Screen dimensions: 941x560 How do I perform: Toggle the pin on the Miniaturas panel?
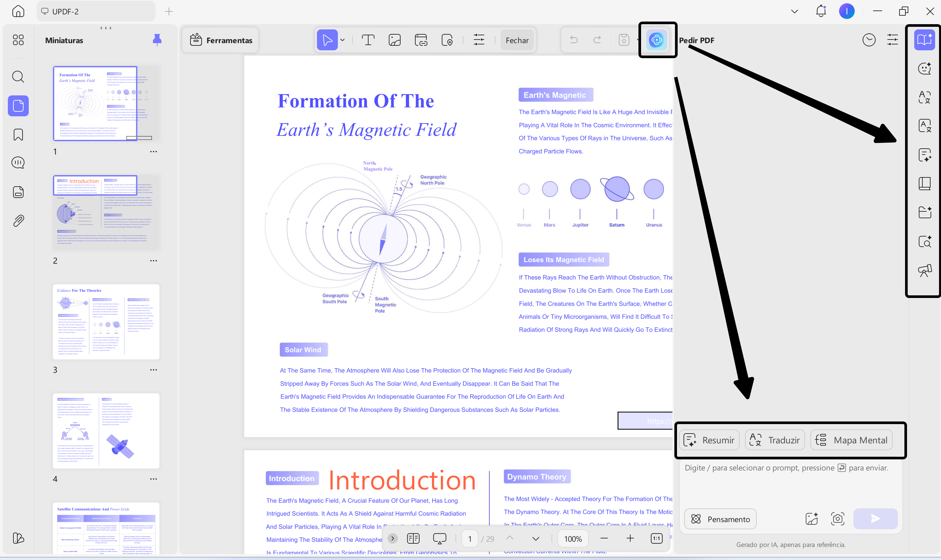click(157, 40)
